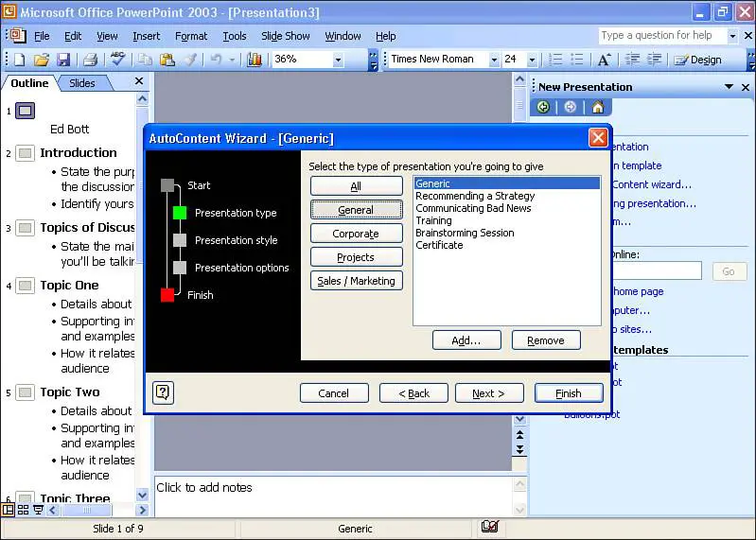Open the font name dropdown arrow
The width and height of the screenshot is (756, 540).
pyautogui.click(x=494, y=60)
